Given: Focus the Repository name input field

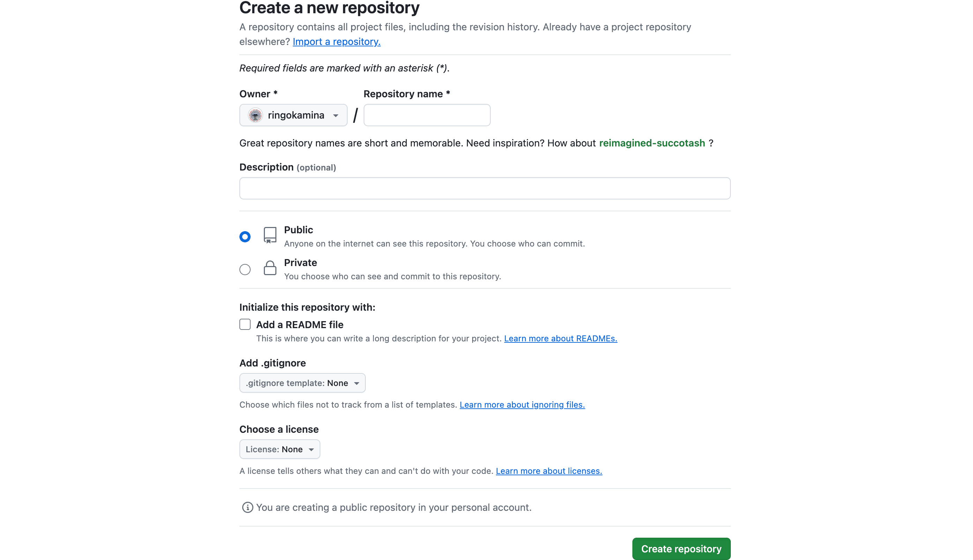Looking at the screenshot, I should [x=427, y=115].
